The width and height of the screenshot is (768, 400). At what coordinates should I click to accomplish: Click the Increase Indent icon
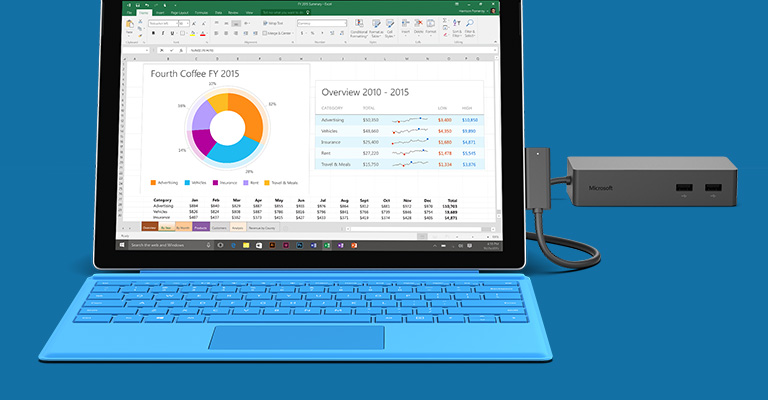tap(255, 33)
